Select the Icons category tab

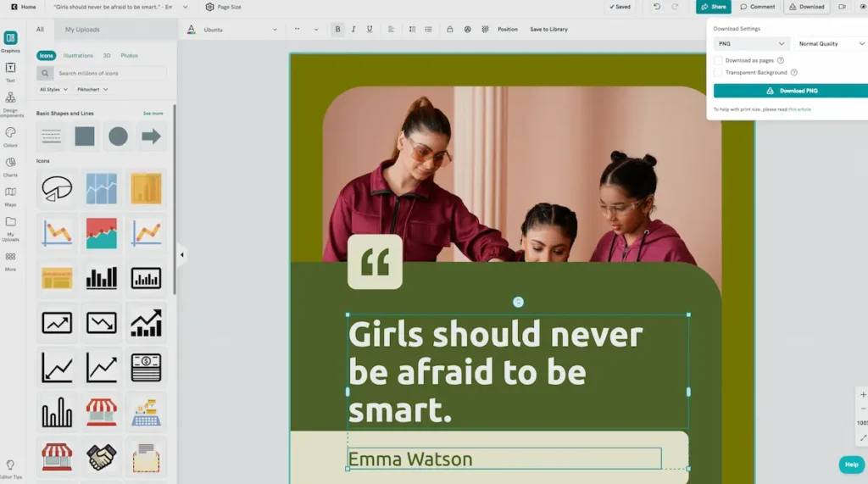46,55
